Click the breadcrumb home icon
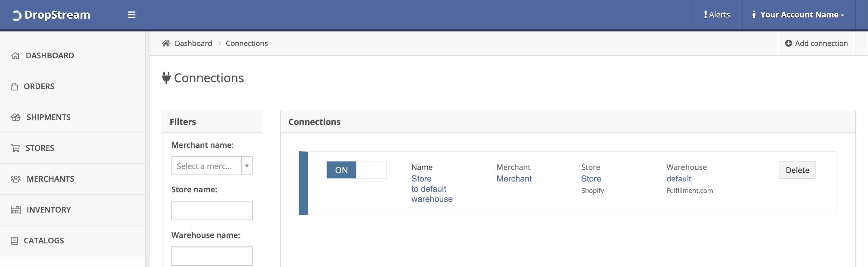Image resolution: width=868 pixels, height=267 pixels. pyautogui.click(x=165, y=43)
